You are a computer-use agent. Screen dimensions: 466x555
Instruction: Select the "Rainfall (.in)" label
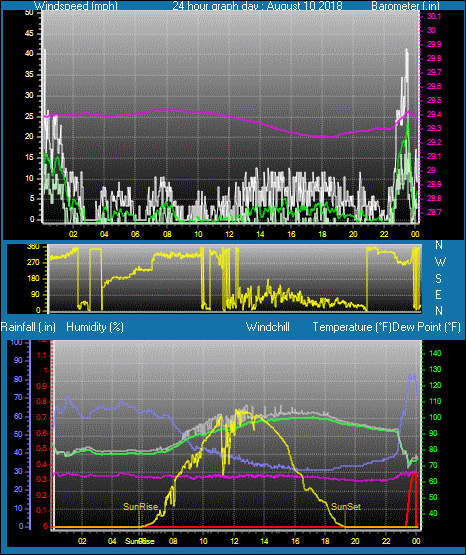tap(28, 327)
